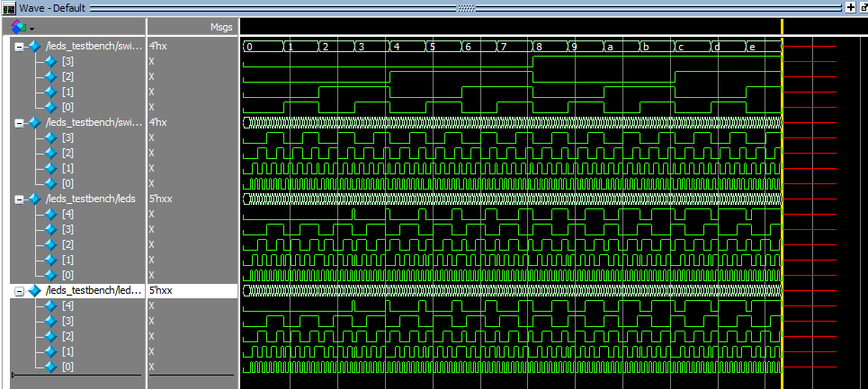Click diamond icon of bit [4] under /leds_testbench/leds
868x389 pixels.
(50, 214)
